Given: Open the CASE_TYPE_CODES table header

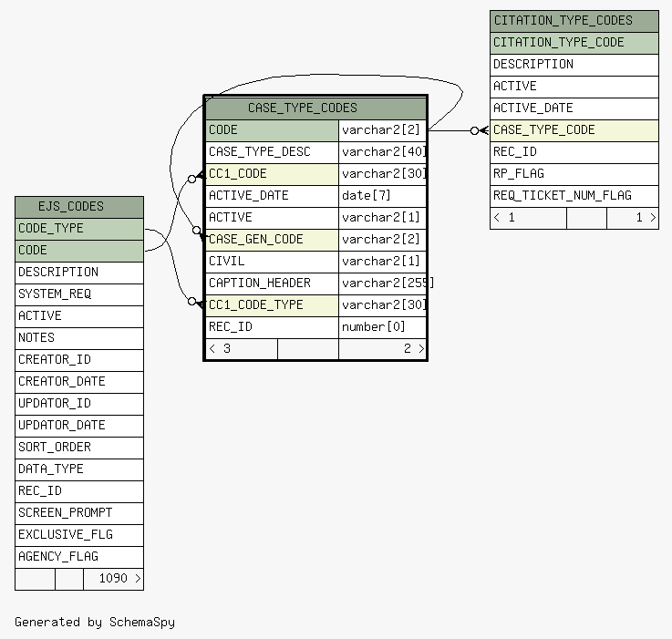Looking at the screenshot, I should point(303,108).
